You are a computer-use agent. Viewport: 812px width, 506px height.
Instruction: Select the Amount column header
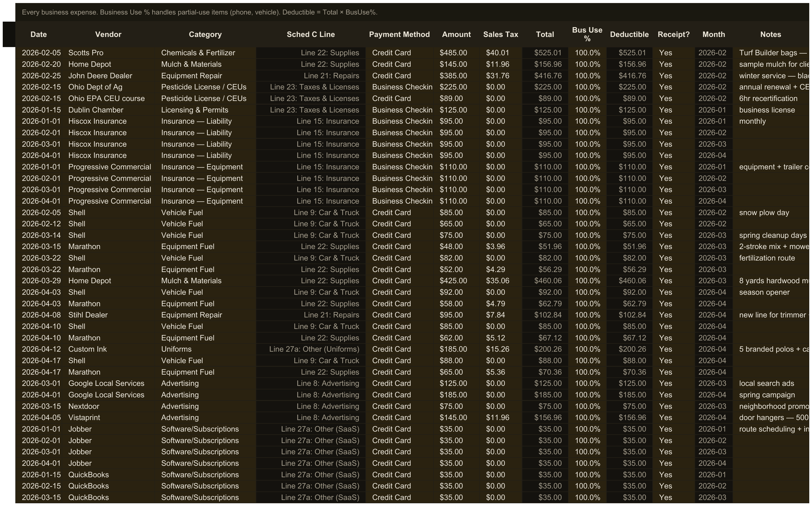coord(456,34)
